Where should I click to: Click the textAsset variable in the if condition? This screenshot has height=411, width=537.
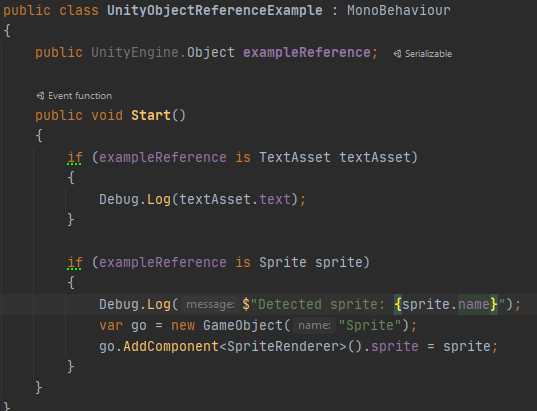(x=375, y=157)
